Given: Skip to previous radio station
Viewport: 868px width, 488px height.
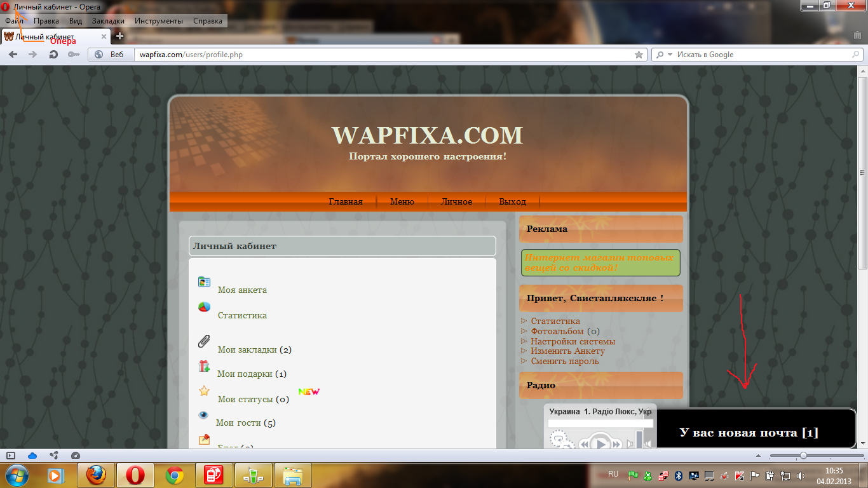Looking at the screenshot, I should 583,444.
